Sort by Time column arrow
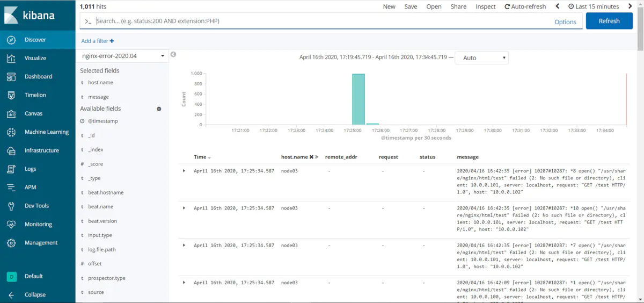 click(x=209, y=157)
